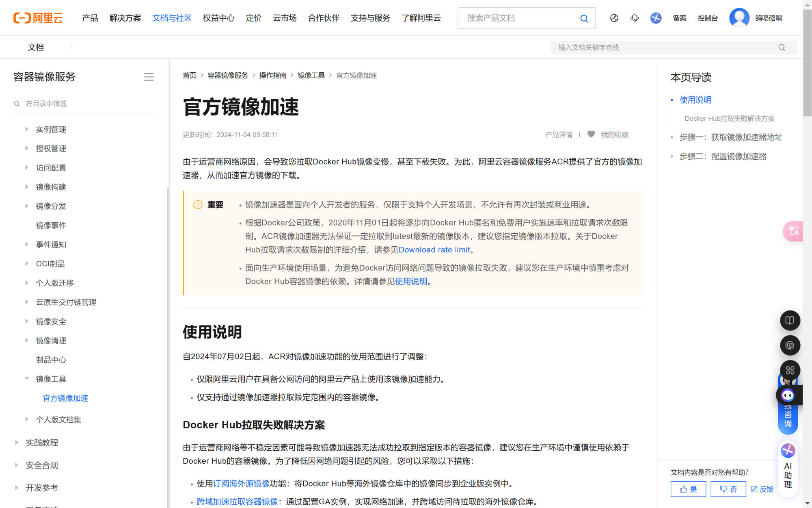Open the 定价 top menu

(253, 18)
